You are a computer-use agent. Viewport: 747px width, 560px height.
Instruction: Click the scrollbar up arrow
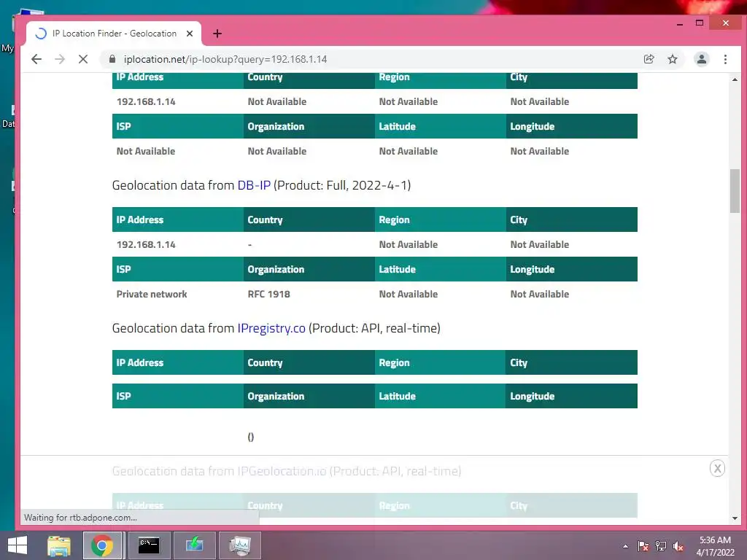(x=735, y=79)
